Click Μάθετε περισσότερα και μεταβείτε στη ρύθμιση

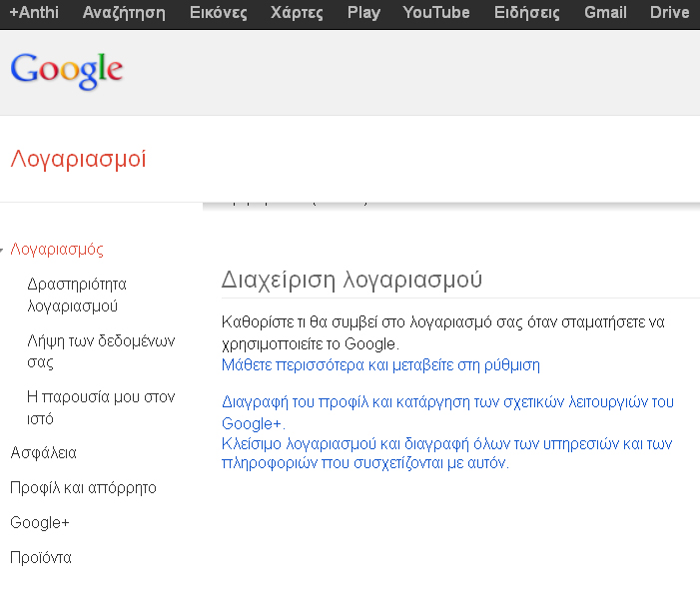pyautogui.click(x=380, y=365)
